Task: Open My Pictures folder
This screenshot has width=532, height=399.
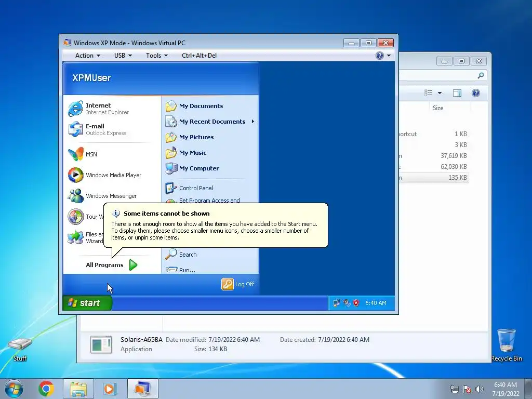Action: click(x=190, y=137)
